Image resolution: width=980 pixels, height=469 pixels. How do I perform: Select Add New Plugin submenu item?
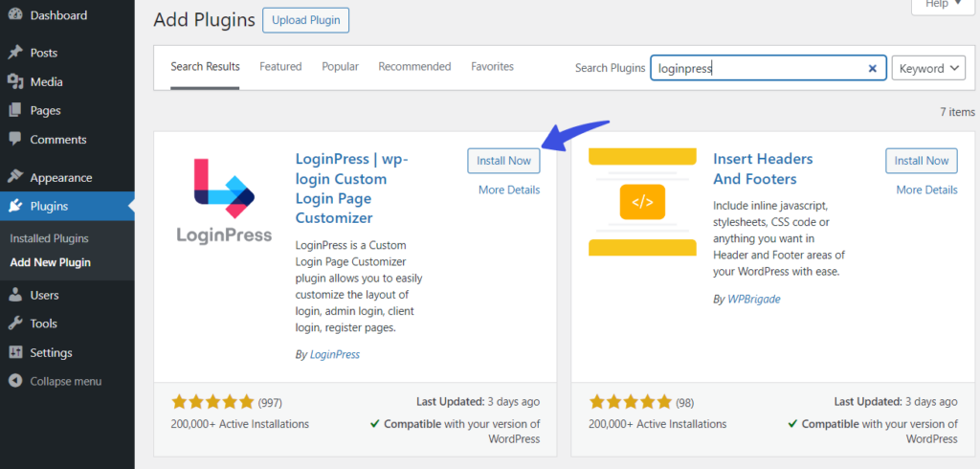pyautogui.click(x=50, y=262)
